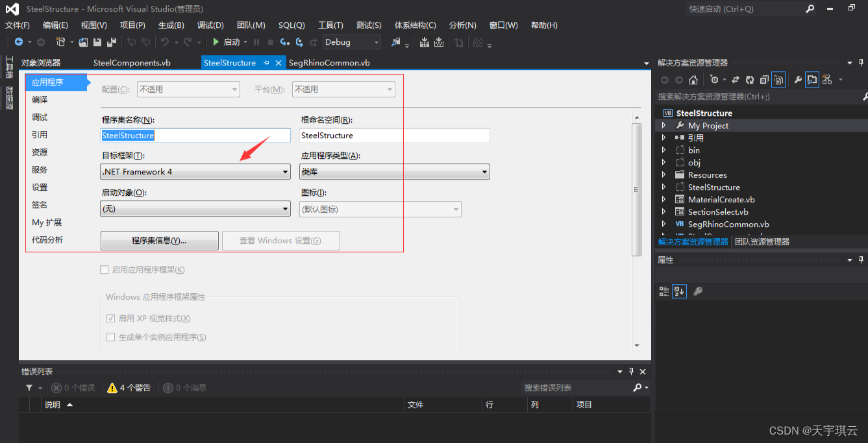Click the error list filter funnel icon

29,388
